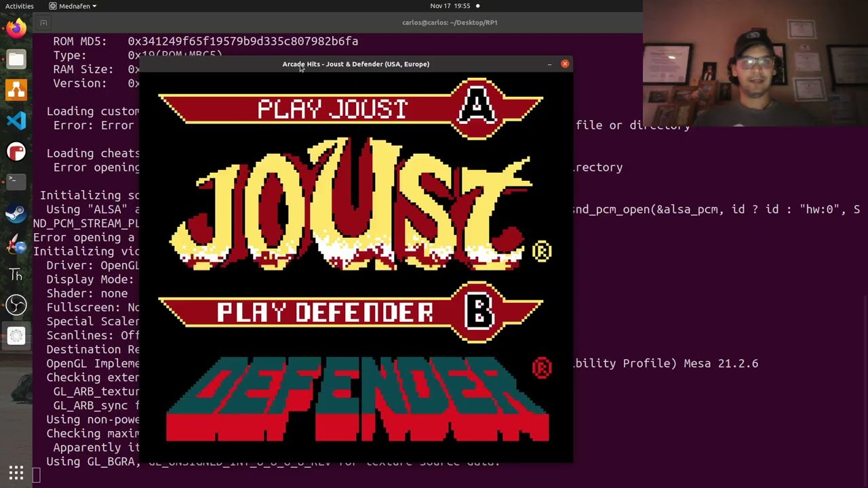Launch the orange diagram app in dock
The height and width of the screenshot is (488, 868).
click(x=16, y=90)
